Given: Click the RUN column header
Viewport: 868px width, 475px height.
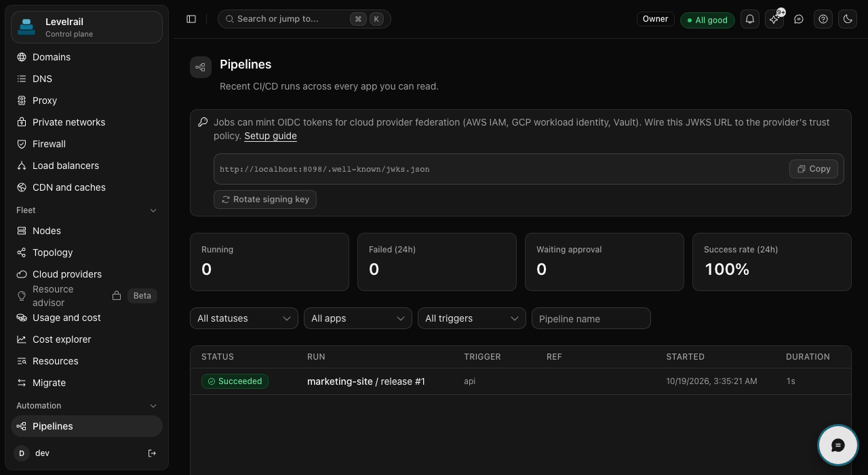Looking at the screenshot, I should coord(316,357).
